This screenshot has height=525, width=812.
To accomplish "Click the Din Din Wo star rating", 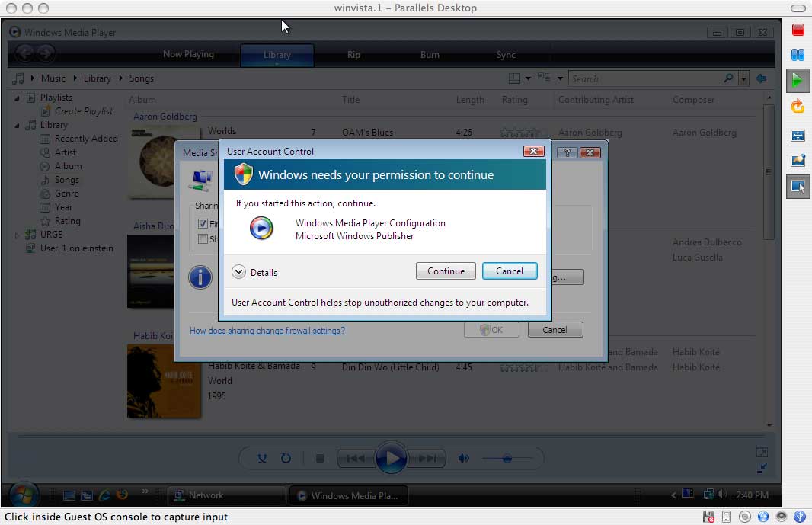I will point(522,367).
